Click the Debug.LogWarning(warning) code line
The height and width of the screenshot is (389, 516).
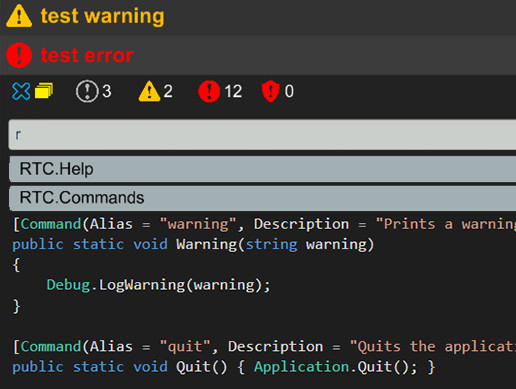[158, 285]
